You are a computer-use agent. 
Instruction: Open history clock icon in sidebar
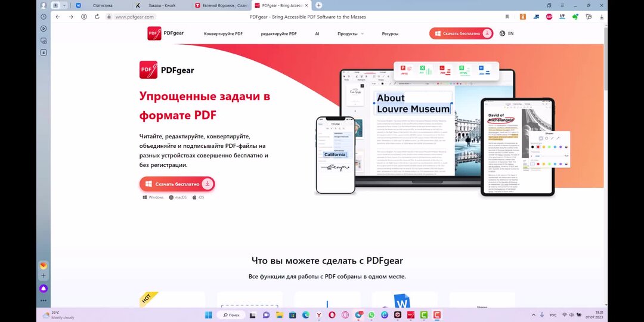tap(44, 17)
